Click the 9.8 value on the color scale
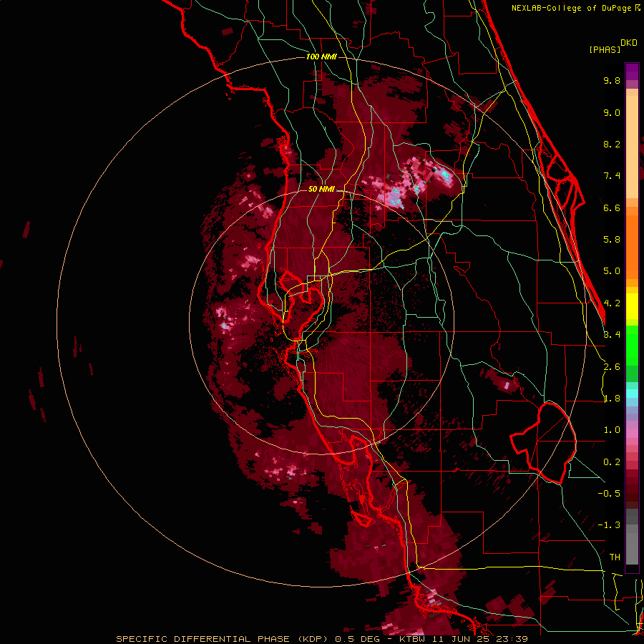The width and height of the screenshot is (644, 644). 612,80
